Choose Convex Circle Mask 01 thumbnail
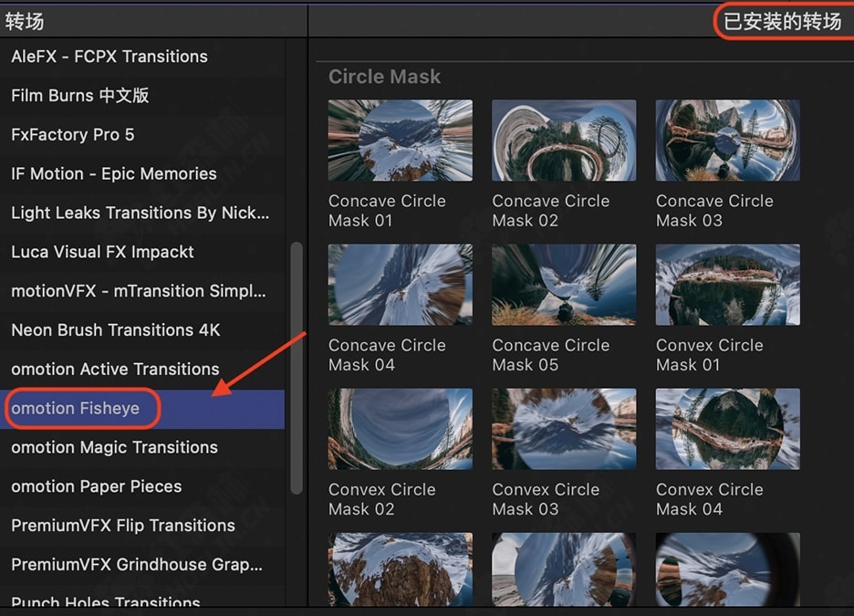The image size is (854, 616). [727, 285]
